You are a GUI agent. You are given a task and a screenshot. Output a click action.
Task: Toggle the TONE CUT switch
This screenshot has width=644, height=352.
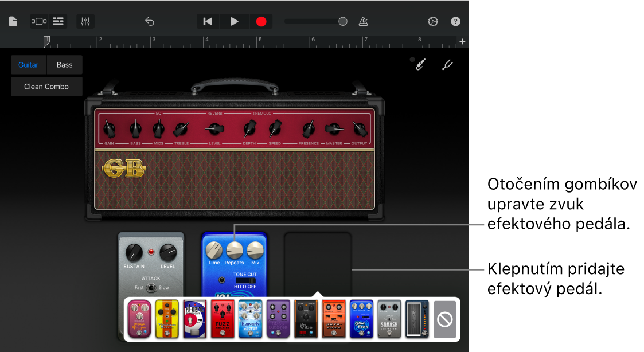tap(245, 280)
